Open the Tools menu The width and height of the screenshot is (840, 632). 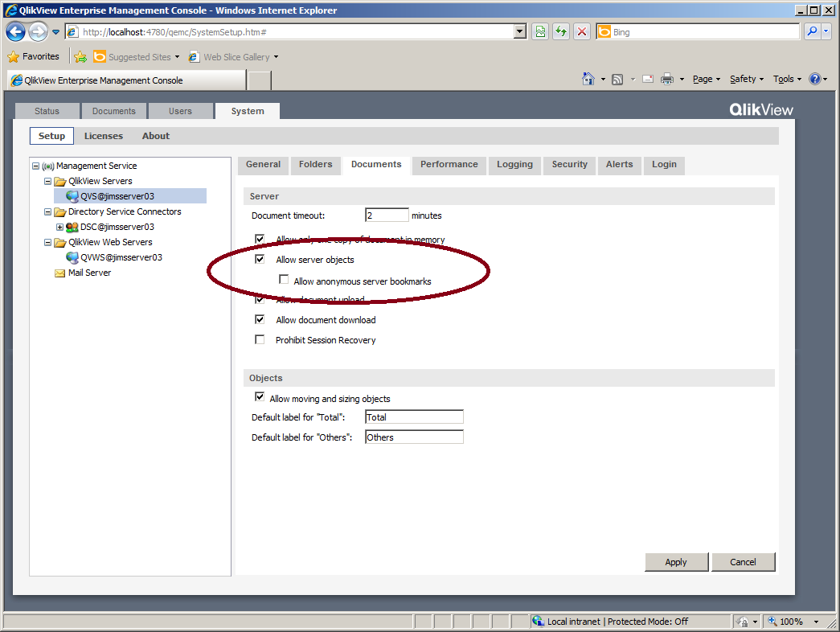pyautogui.click(x=787, y=79)
